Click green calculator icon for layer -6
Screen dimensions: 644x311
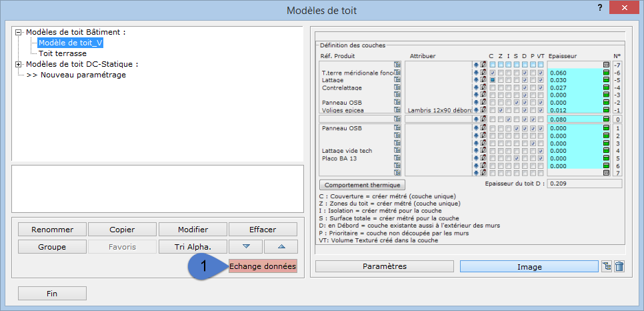pyautogui.click(x=606, y=73)
